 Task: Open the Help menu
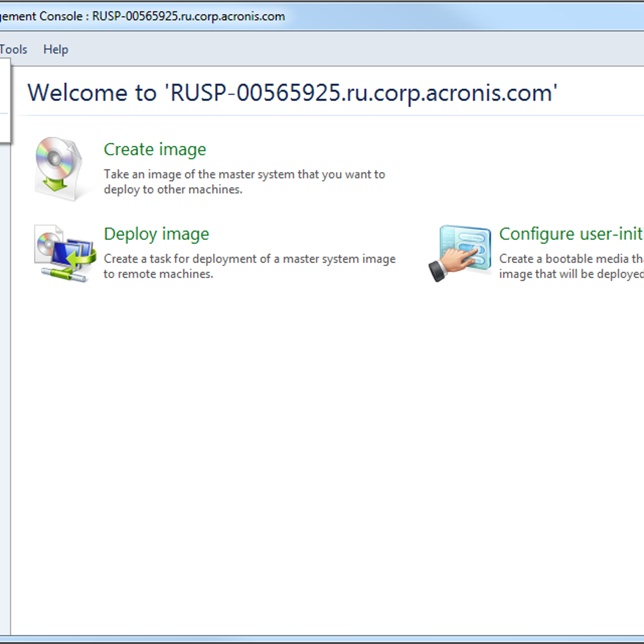coord(56,50)
